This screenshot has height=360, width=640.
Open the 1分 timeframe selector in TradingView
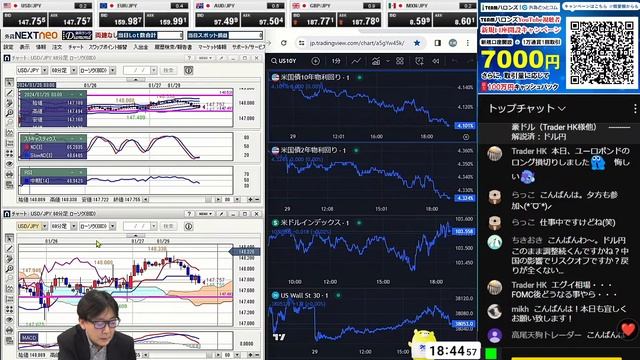[336, 61]
